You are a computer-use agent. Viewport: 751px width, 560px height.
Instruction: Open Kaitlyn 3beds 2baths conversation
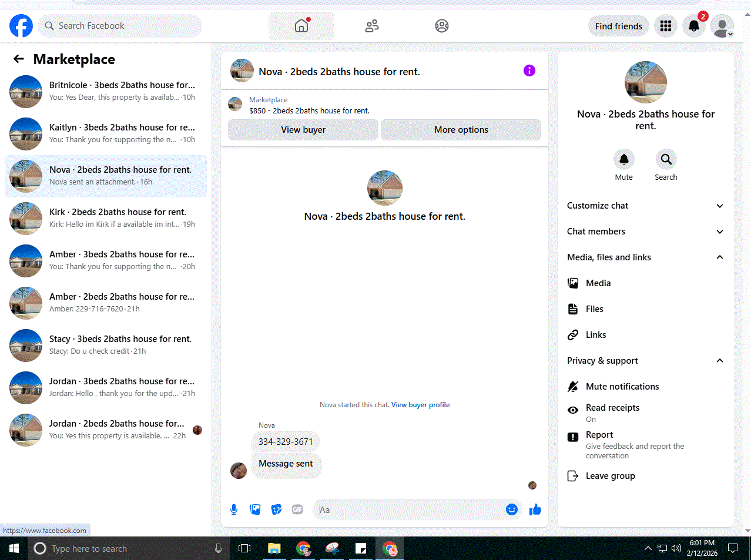tap(106, 133)
